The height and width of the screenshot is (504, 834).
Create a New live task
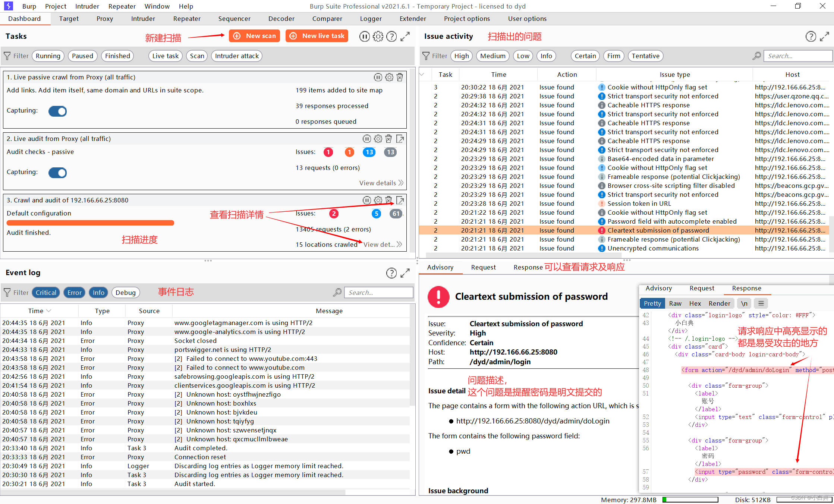(x=317, y=36)
